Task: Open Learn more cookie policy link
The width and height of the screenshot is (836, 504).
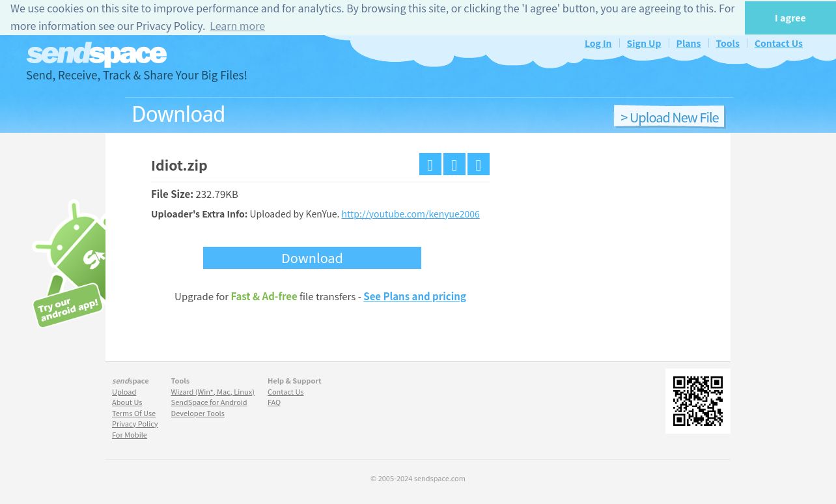Action: pyautogui.click(x=237, y=26)
